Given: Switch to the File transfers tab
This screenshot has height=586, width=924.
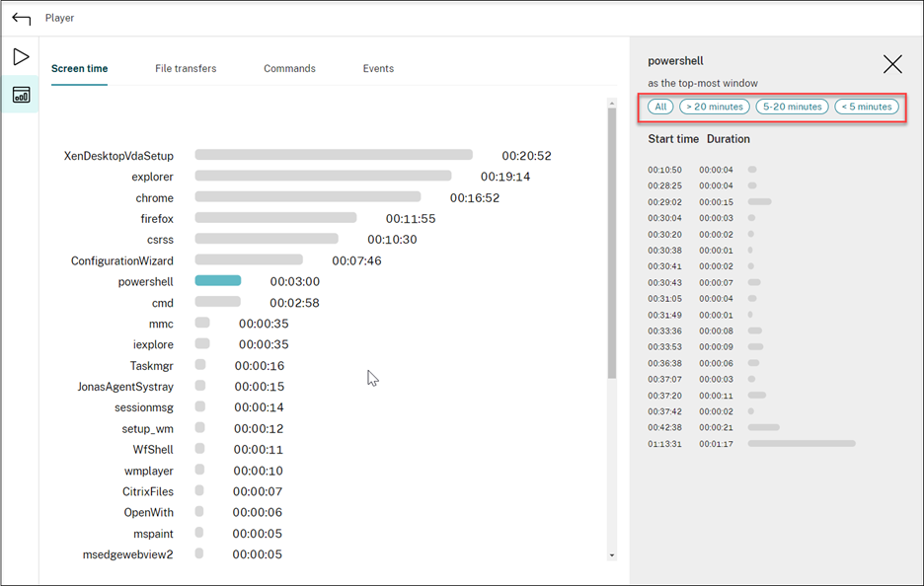Looking at the screenshot, I should coord(186,69).
